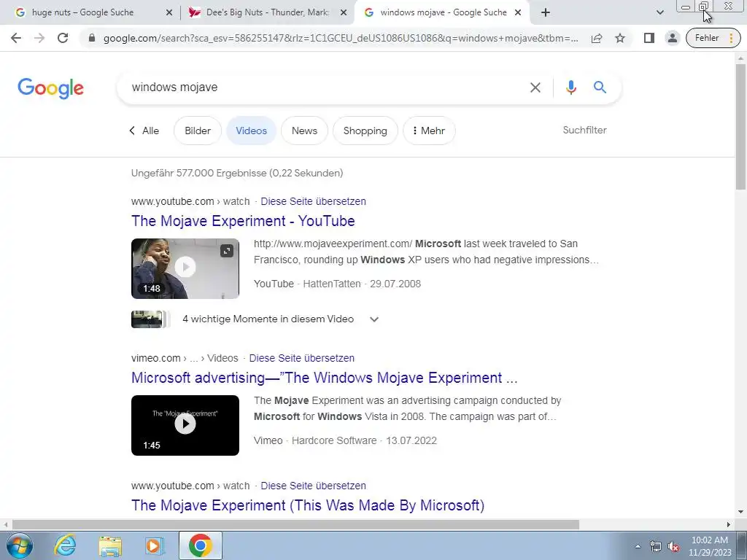This screenshot has height=560, width=747.
Task: Open the Mehr filters menu
Action: click(429, 131)
